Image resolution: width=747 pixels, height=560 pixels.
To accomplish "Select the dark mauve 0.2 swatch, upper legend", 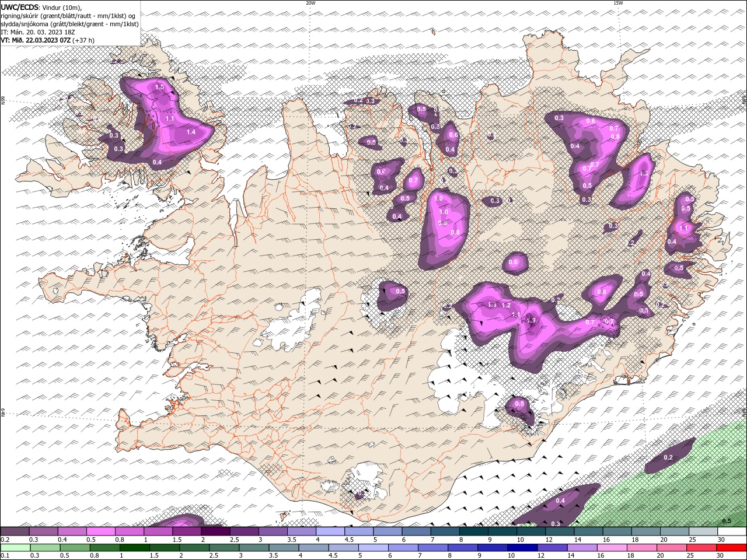I will click(15, 531).
